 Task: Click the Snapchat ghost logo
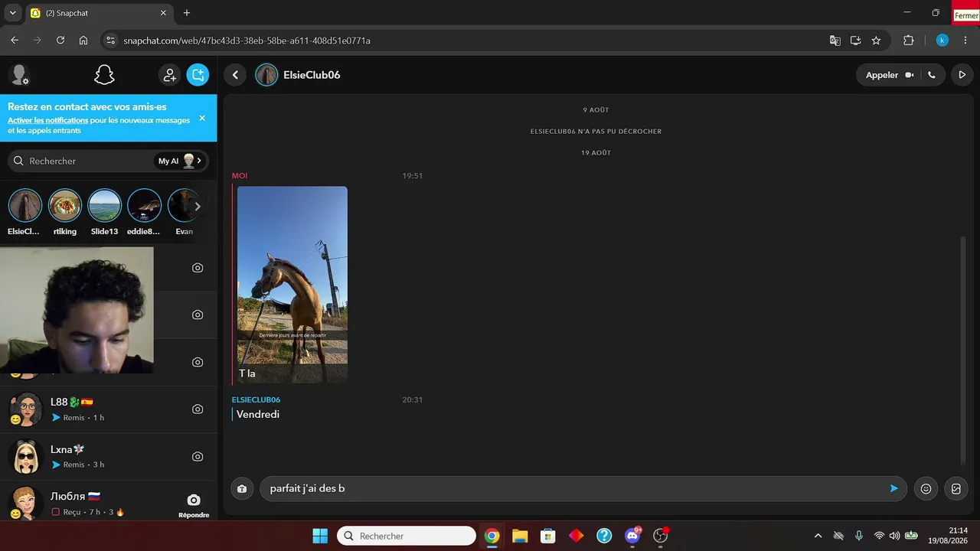(104, 75)
